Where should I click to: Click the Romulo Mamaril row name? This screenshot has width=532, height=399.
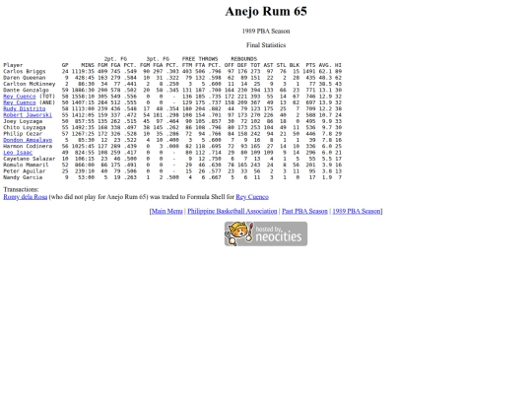26,165
